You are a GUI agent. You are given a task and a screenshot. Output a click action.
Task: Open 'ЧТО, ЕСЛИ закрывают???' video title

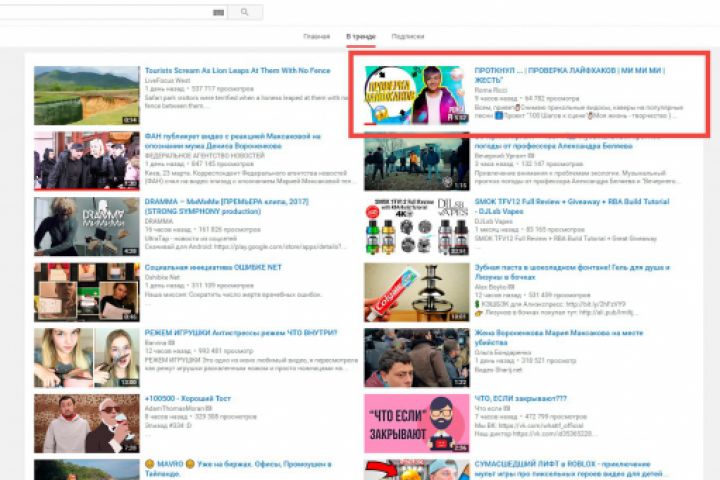(520, 399)
